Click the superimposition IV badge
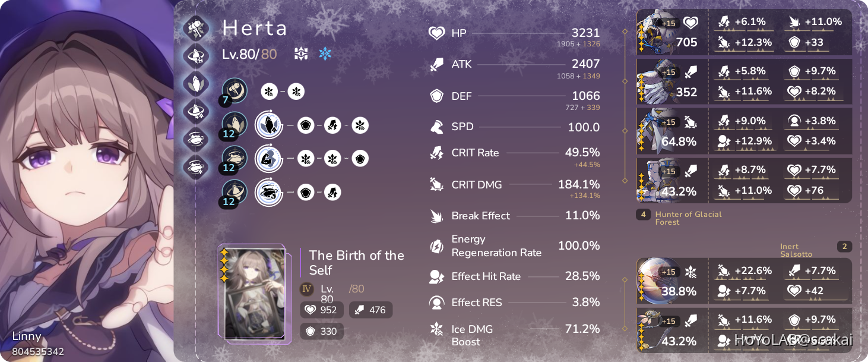Screen dimensions: 868x362 (306, 289)
